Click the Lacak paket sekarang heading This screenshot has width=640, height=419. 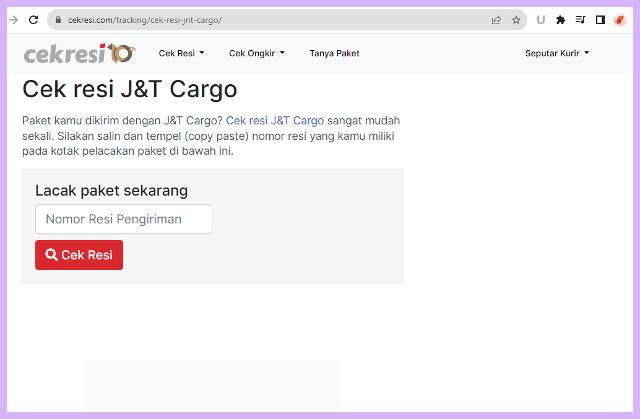(111, 191)
